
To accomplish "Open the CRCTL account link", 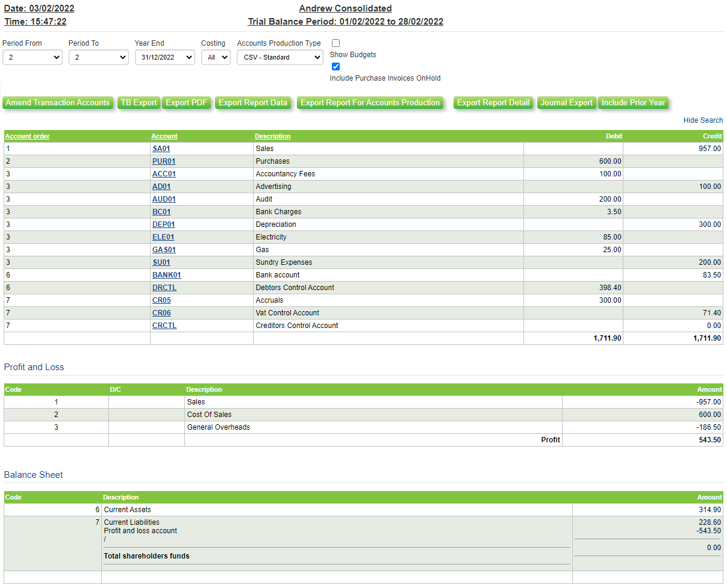I will (164, 326).
